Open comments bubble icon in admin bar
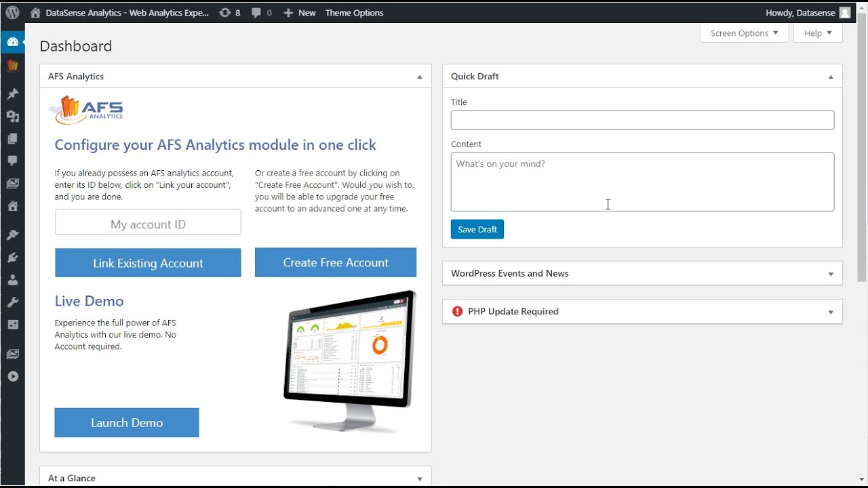Image resolution: width=868 pixels, height=488 pixels. pos(256,12)
